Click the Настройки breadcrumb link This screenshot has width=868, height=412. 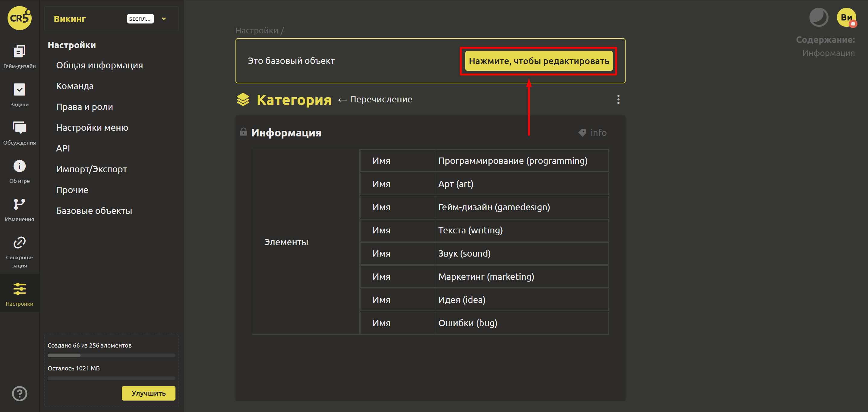[x=257, y=31]
